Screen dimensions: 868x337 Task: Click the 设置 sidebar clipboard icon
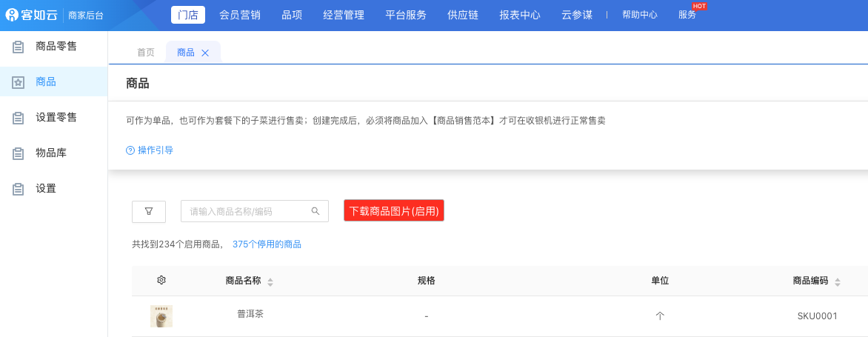[19, 189]
